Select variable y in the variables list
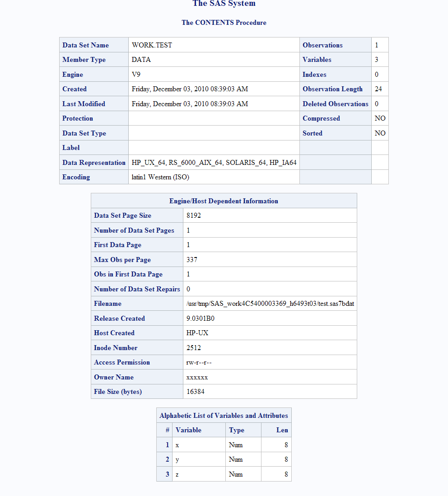Image resolution: width=448 pixels, height=496 pixels. click(x=177, y=460)
